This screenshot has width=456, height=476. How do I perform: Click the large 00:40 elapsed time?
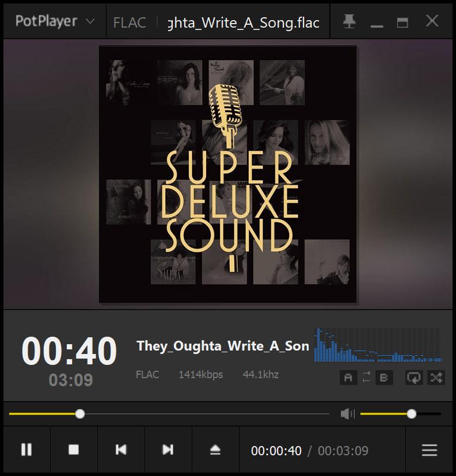(x=69, y=351)
